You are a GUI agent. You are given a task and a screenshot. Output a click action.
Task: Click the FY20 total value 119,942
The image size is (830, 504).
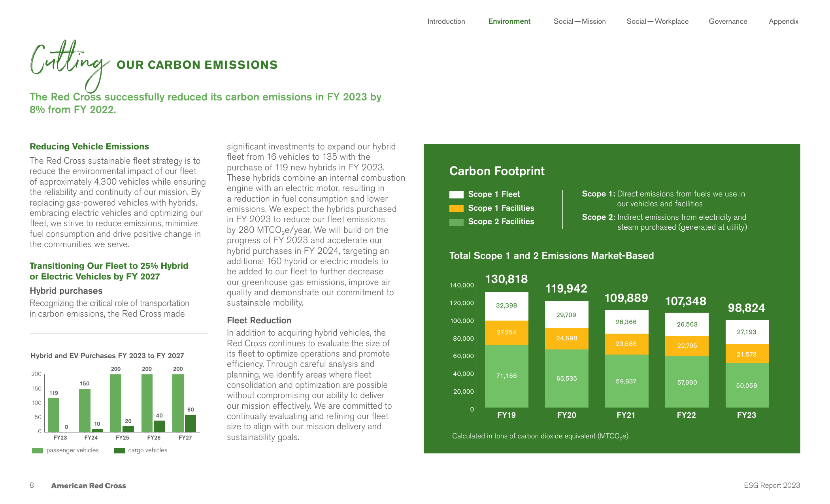coord(566,289)
